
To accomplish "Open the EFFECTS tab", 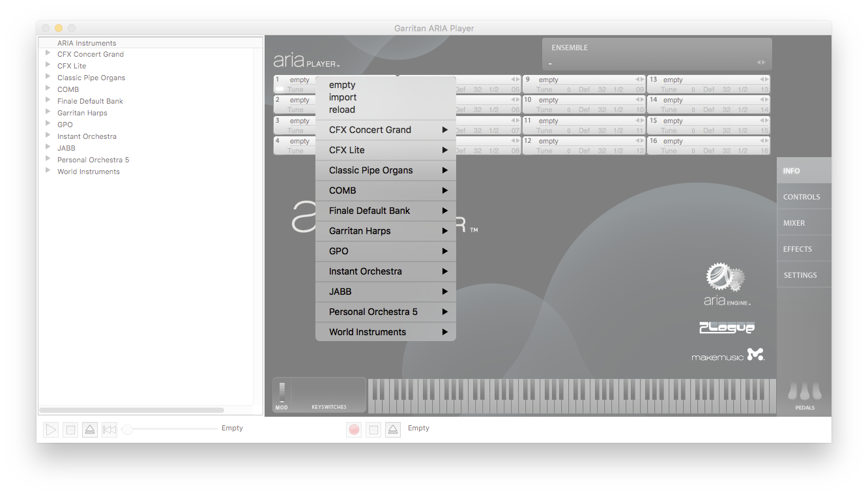I will click(804, 249).
